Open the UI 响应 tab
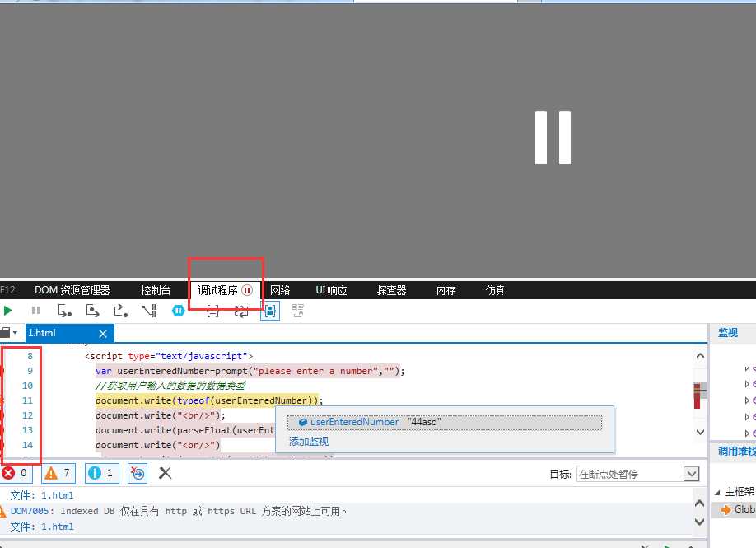Viewport: 756px width, 548px height. click(331, 290)
